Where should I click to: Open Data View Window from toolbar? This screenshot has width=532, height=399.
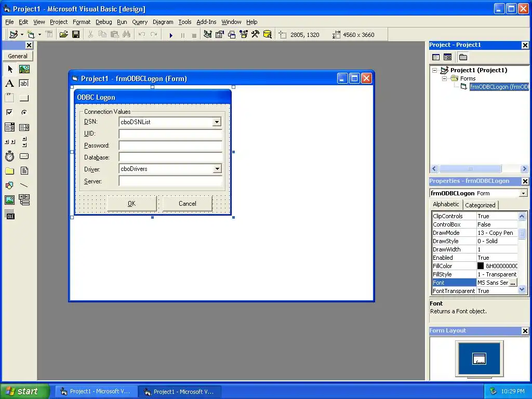click(x=268, y=35)
